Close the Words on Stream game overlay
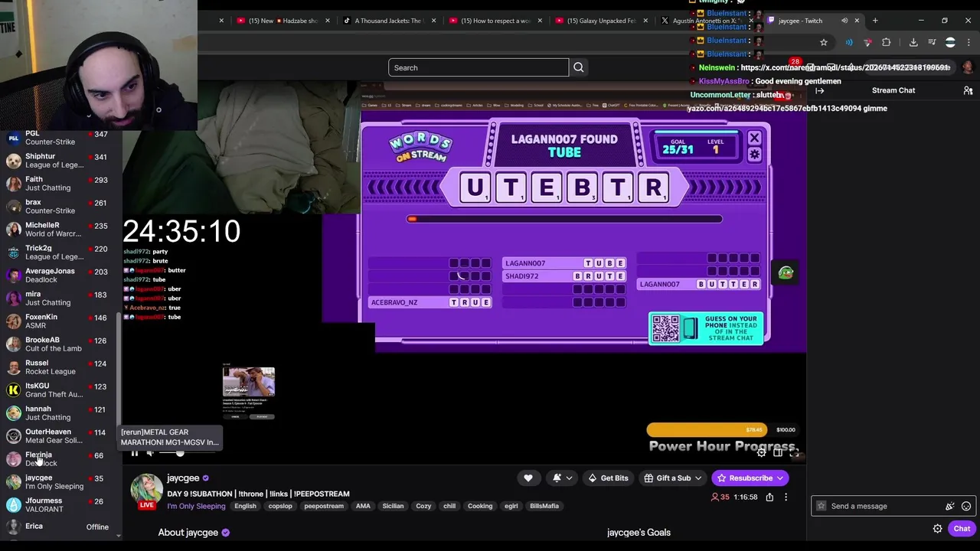The height and width of the screenshot is (551, 980). tap(754, 138)
